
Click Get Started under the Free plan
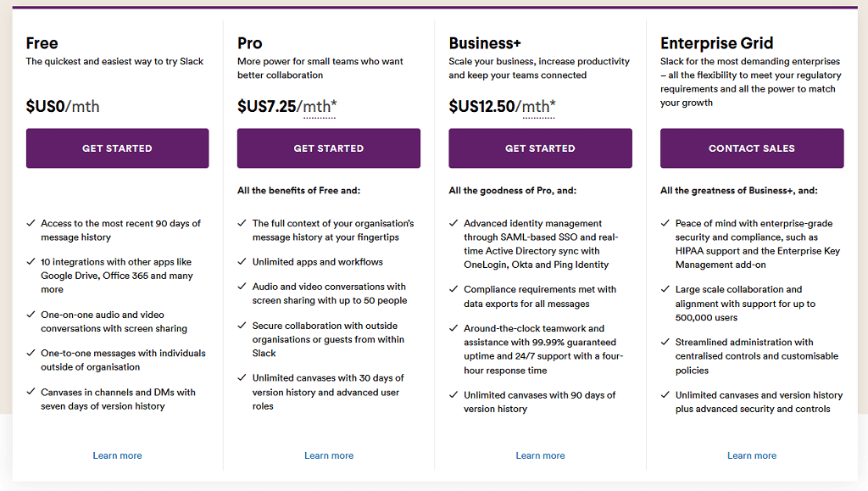[117, 148]
